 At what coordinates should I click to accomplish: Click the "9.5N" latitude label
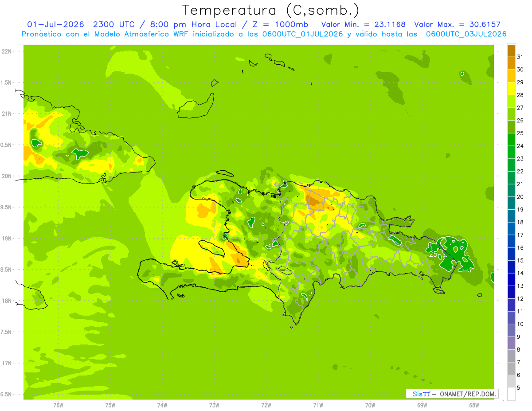click(7, 207)
